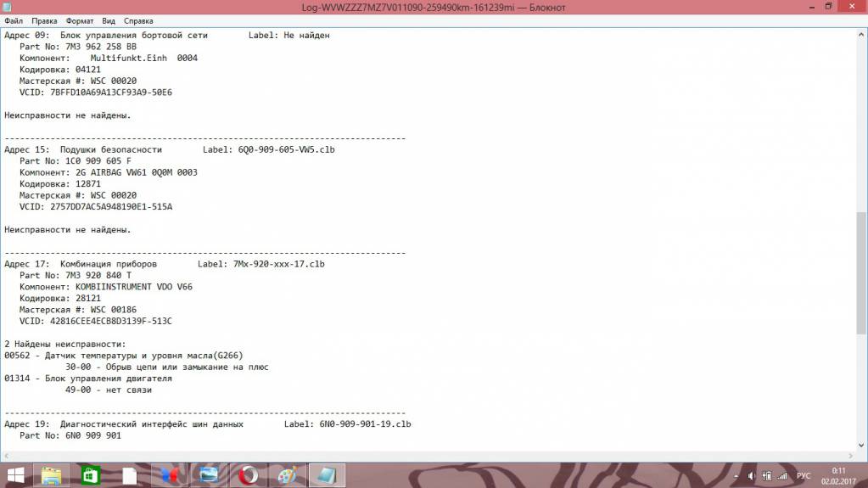Open the Вид menu

click(109, 20)
